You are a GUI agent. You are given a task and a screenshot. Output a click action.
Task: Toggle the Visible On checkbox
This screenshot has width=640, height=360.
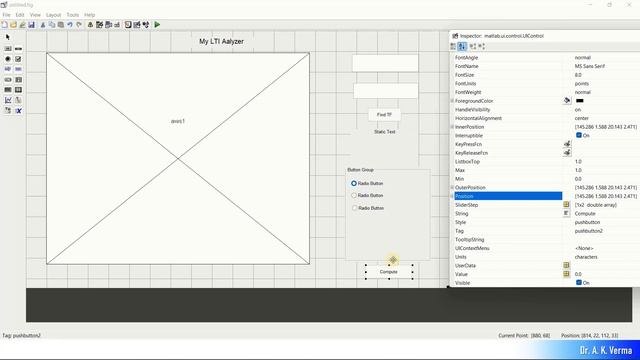click(579, 282)
